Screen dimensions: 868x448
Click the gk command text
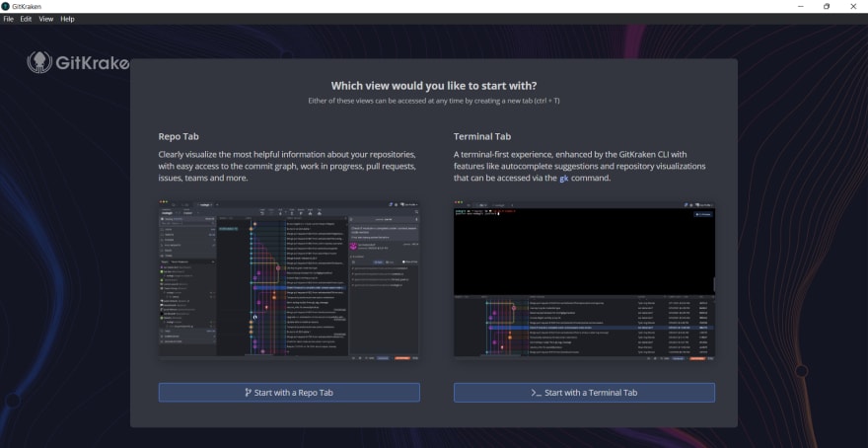click(x=563, y=179)
